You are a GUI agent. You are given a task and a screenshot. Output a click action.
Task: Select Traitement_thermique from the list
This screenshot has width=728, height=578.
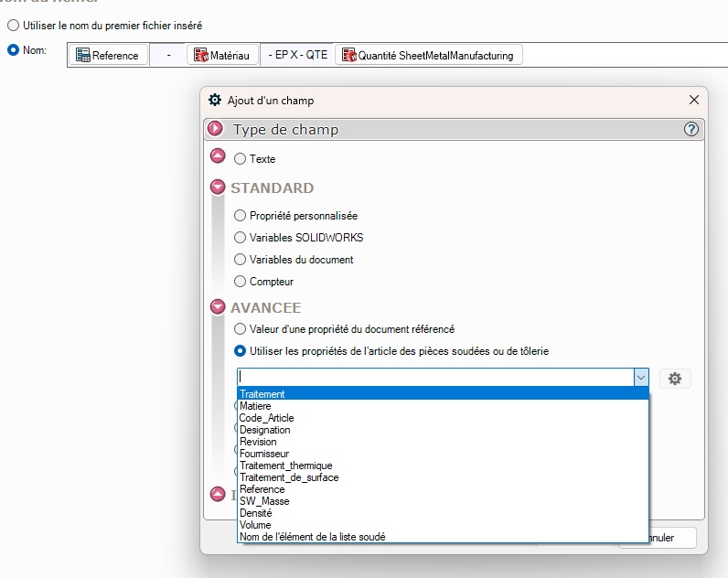pos(285,466)
